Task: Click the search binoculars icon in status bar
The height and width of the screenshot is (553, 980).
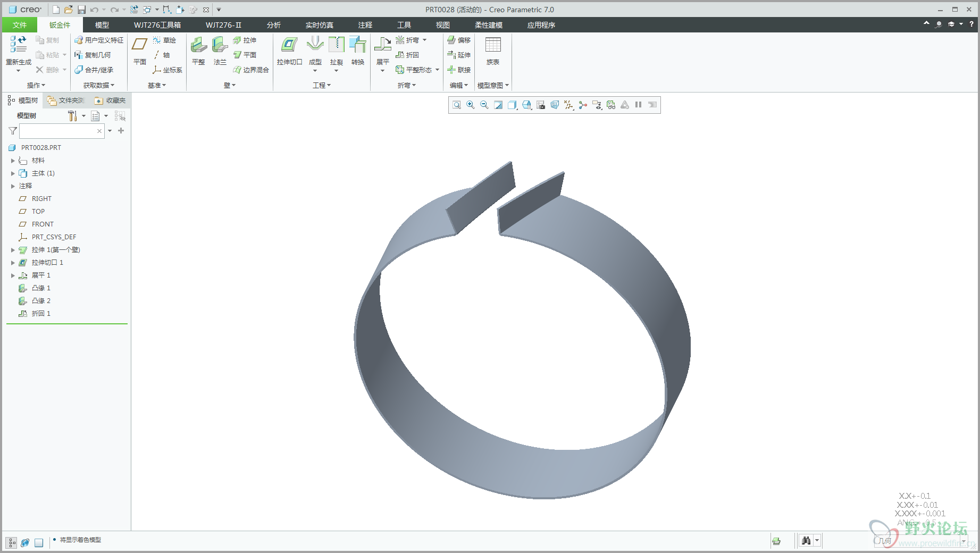Action: pos(806,541)
